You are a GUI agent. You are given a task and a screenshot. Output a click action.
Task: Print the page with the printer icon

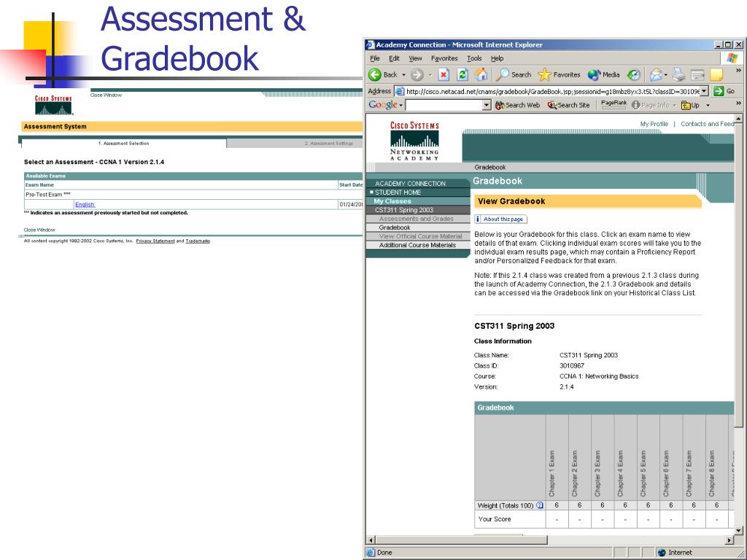pyautogui.click(x=679, y=75)
